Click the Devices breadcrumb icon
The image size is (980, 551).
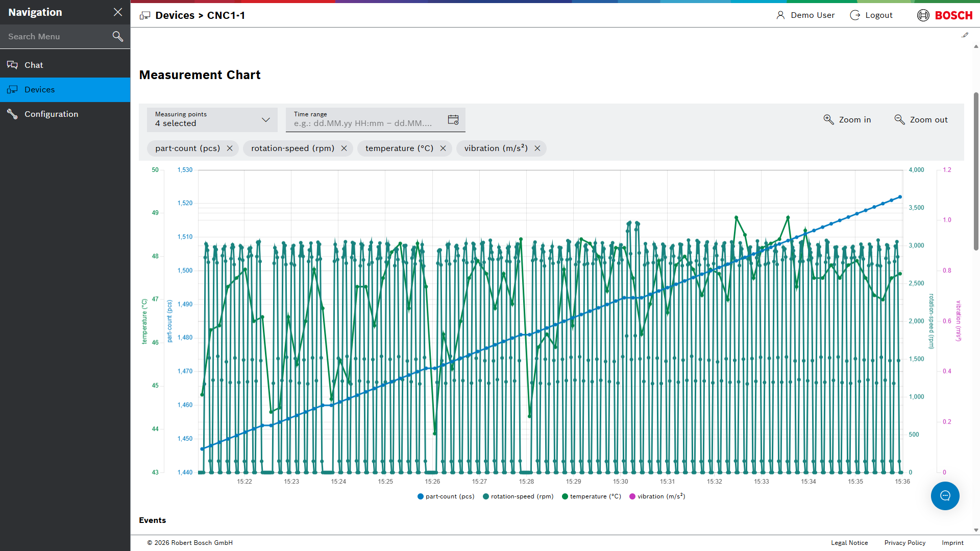pos(145,16)
